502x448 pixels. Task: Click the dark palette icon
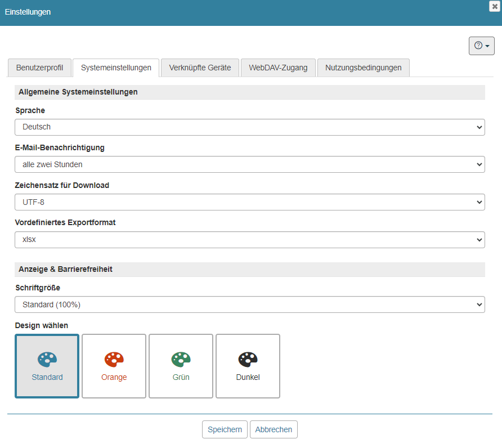248,359
